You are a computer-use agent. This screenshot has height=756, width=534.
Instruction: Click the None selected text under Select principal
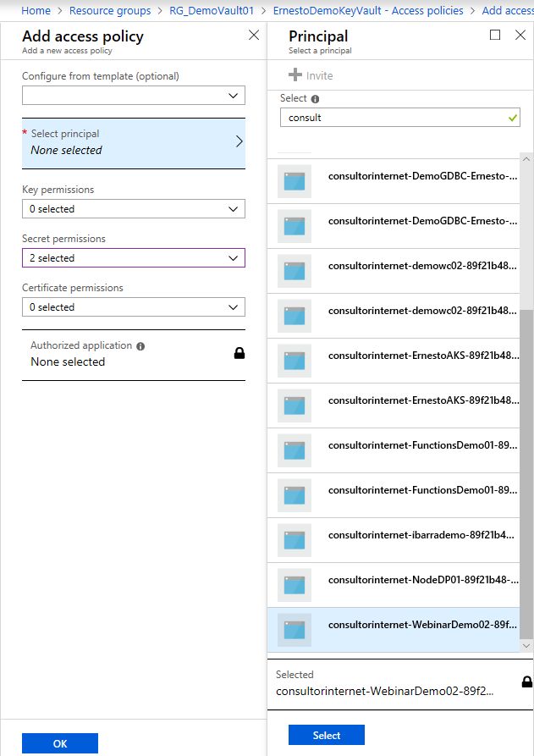click(67, 150)
